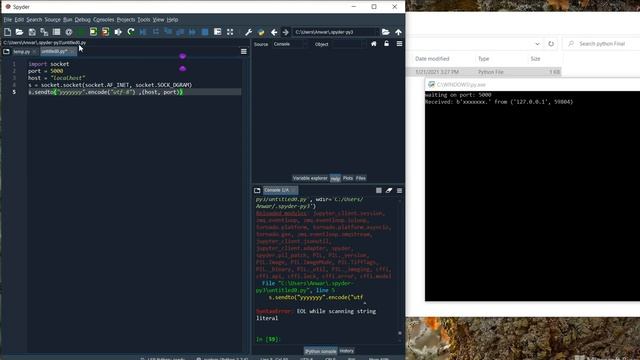Switch to the Files tab

[361, 178]
